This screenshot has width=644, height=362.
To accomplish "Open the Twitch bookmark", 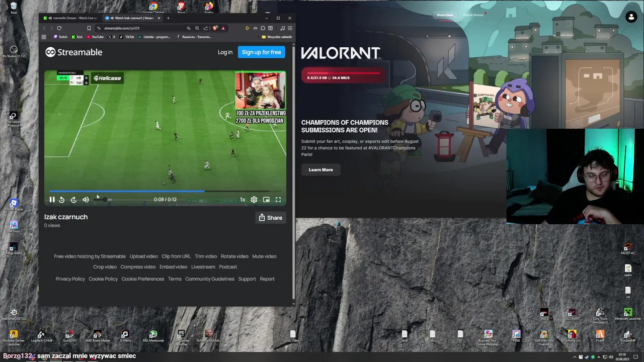I will [x=60, y=37].
